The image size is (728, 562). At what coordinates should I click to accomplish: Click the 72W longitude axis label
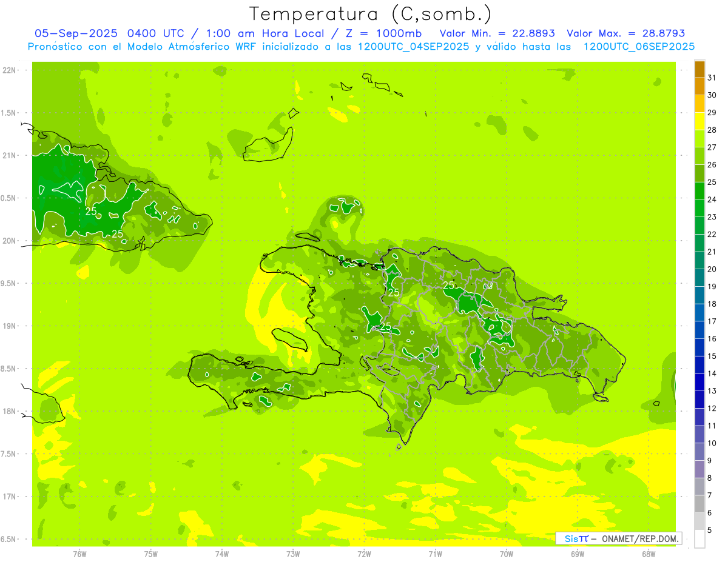coord(364,554)
